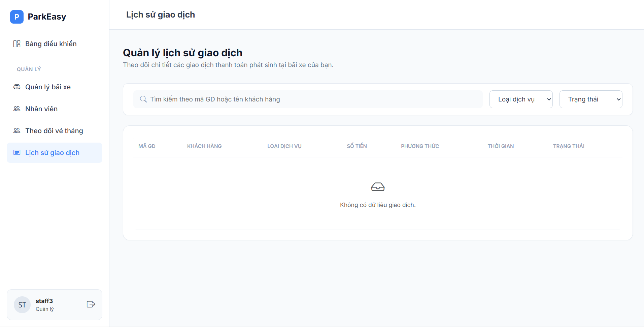Open dashboard via Bảng điều khiển icon

(17, 44)
